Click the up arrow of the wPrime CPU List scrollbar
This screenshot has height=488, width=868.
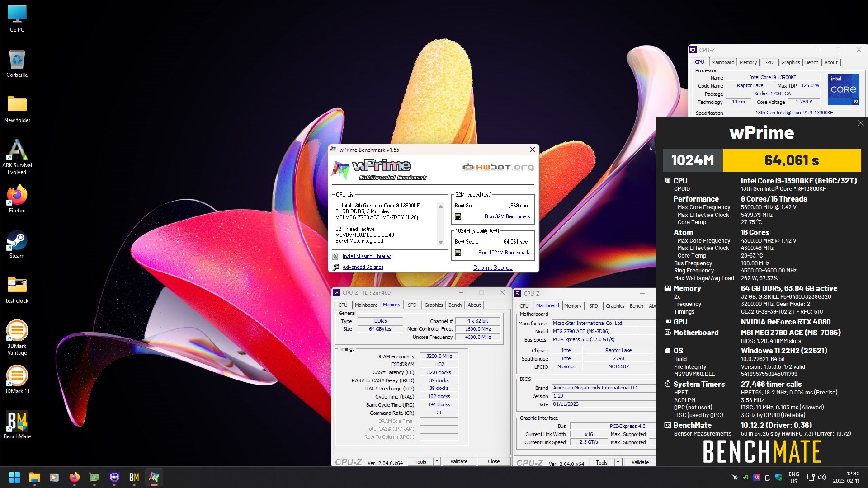[x=441, y=206]
